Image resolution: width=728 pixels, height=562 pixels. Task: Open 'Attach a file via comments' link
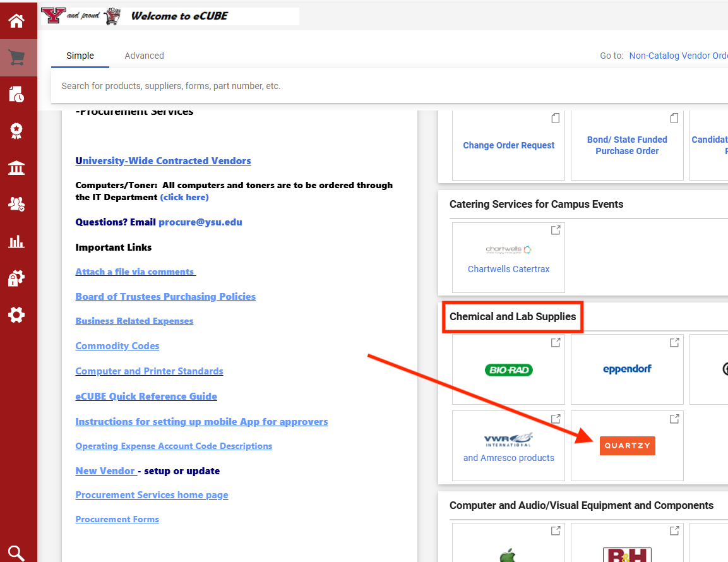(135, 272)
